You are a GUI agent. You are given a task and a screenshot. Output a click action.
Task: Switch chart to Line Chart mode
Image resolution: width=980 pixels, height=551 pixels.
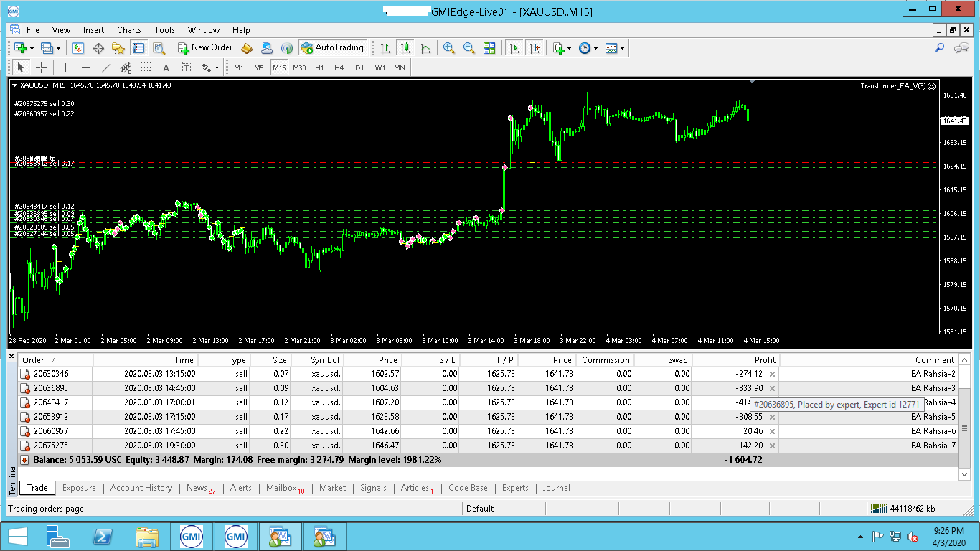[x=425, y=48]
